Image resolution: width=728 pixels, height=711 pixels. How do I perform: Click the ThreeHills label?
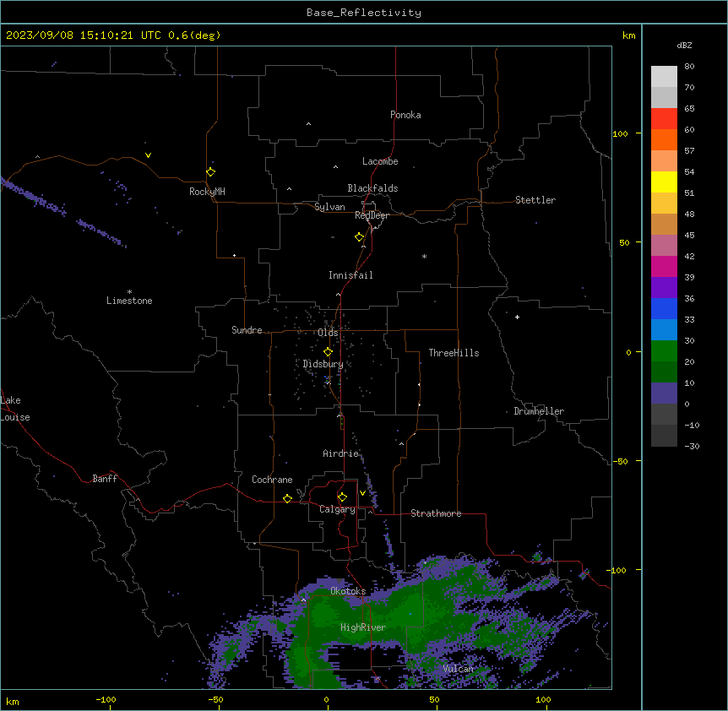(x=454, y=353)
